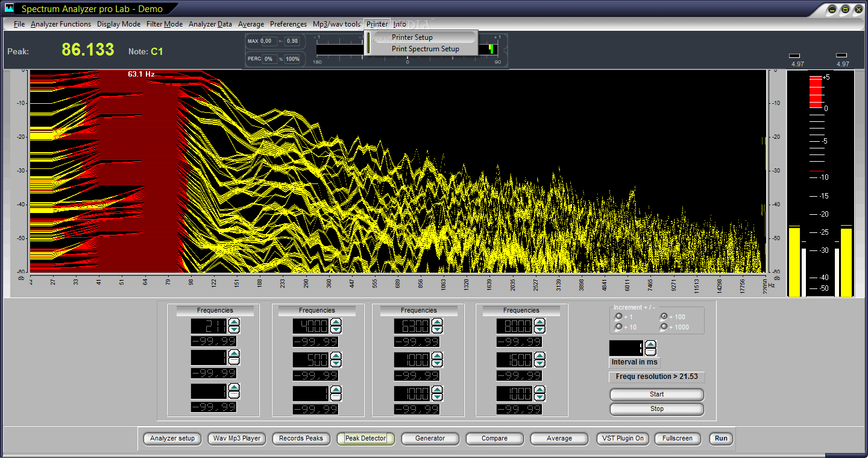The height and width of the screenshot is (458, 868).
Task: Click the phase correlation meter bar
Action: pyautogui.click(x=407, y=49)
